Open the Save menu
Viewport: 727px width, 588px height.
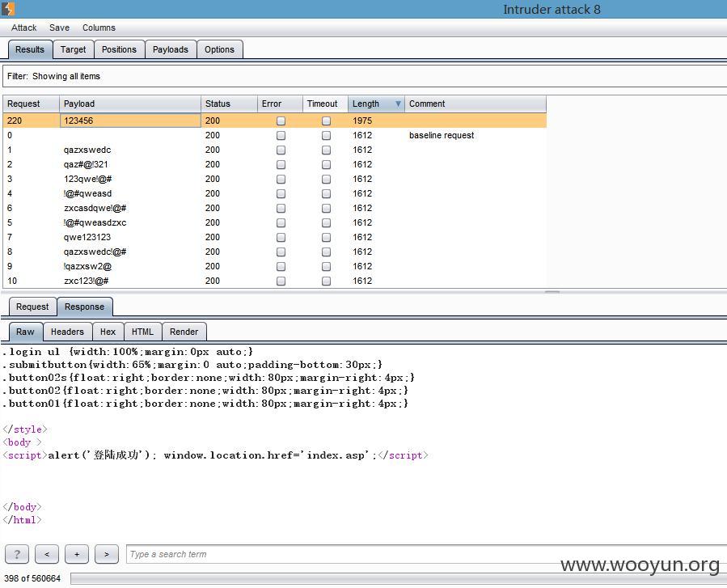[x=59, y=27]
